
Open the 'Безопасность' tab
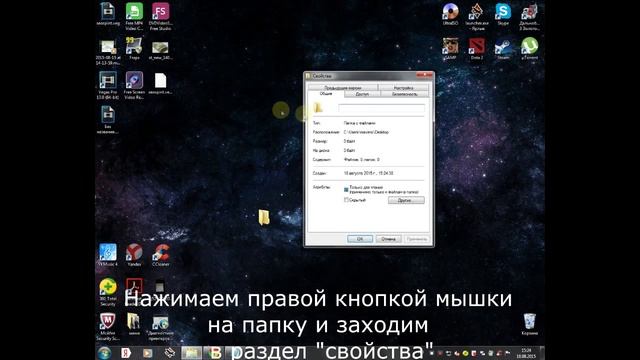click(x=404, y=94)
